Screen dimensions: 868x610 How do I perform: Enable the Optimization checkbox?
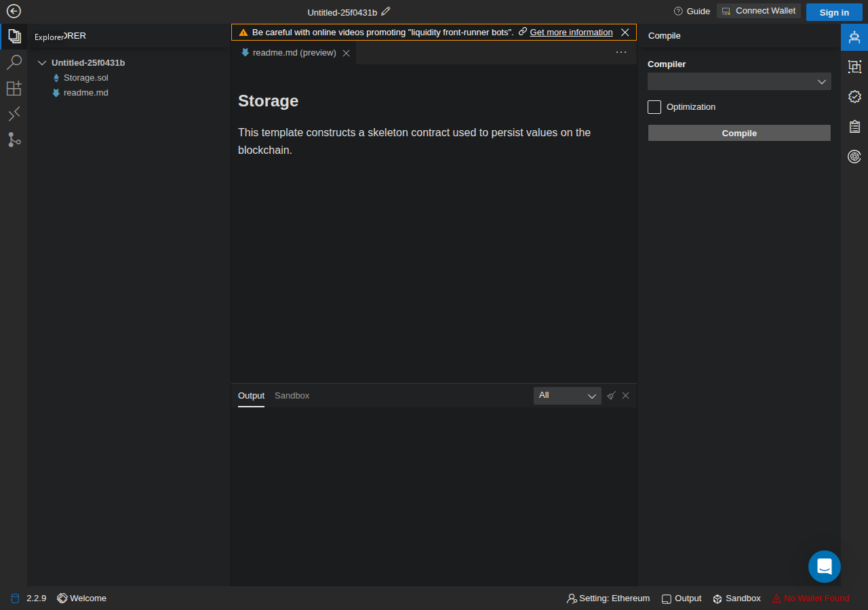click(654, 107)
